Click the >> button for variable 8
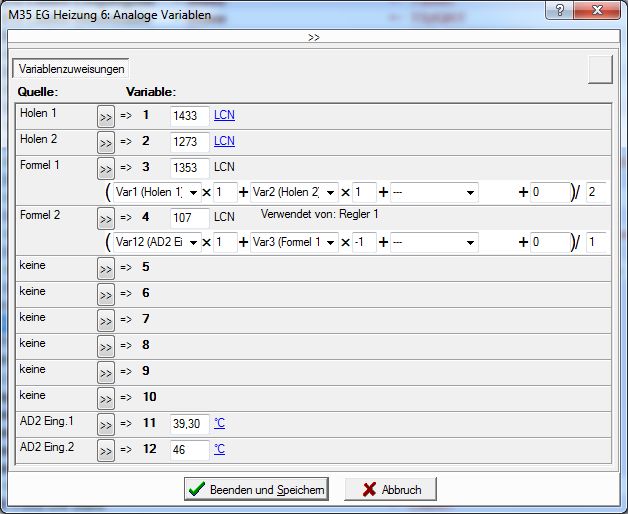Screen dimensions: 628x514 [106, 346]
